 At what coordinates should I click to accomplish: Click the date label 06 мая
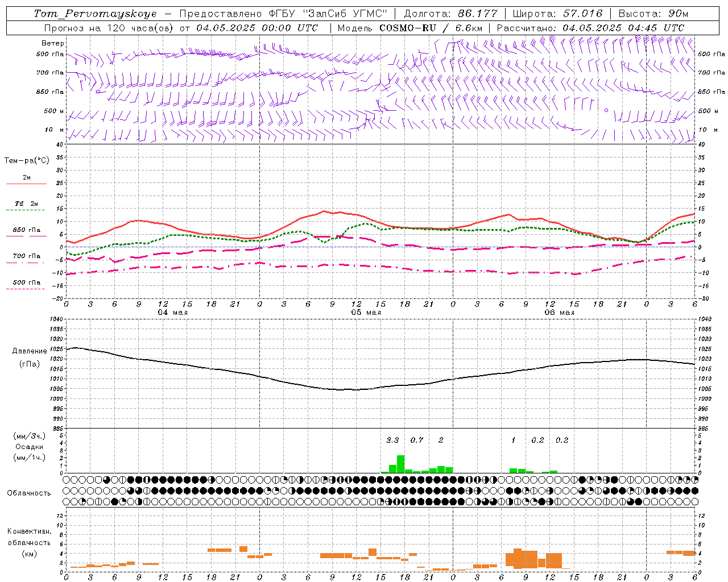click(x=560, y=312)
